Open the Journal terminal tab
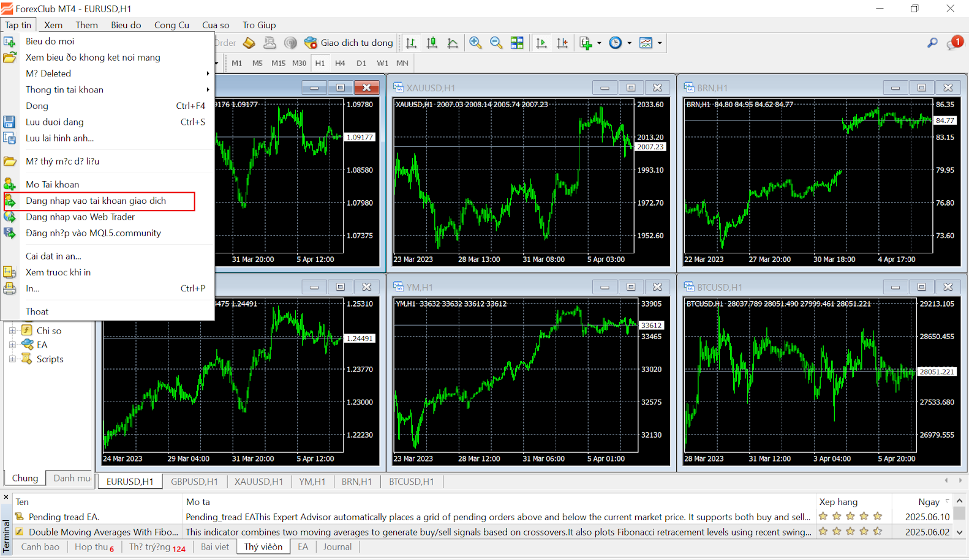This screenshot has width=980, height=560. tap(337, 547)
